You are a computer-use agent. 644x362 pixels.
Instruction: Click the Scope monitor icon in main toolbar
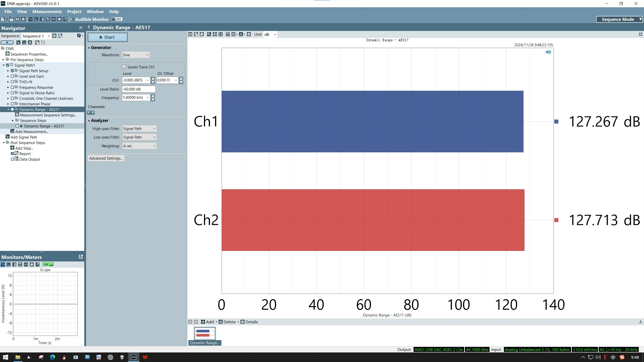pyautogui.click(x=30, y=19)
